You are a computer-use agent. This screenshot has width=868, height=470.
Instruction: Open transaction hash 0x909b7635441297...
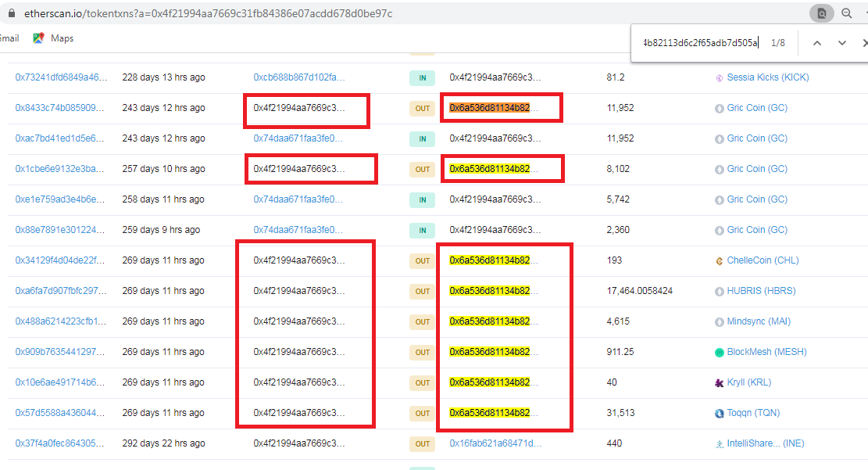tap(59, 351)
